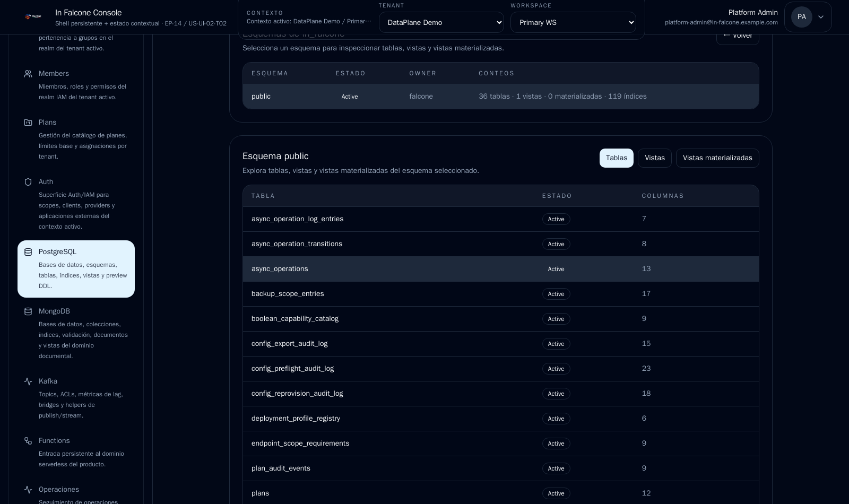849x504 pixels.
Task: Click column count 6 for deployment_profile_registry
Action: tap(644, 419)
